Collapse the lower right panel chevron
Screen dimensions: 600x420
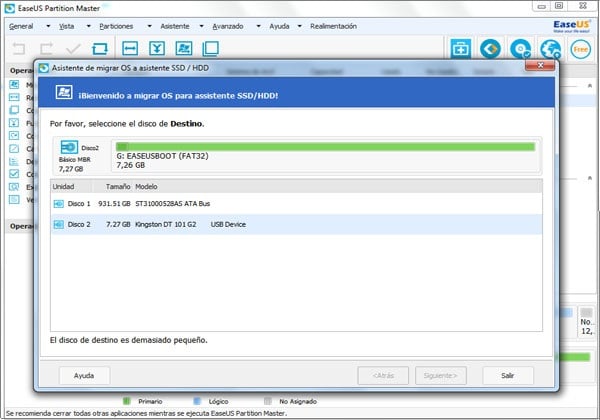(590, 178)
